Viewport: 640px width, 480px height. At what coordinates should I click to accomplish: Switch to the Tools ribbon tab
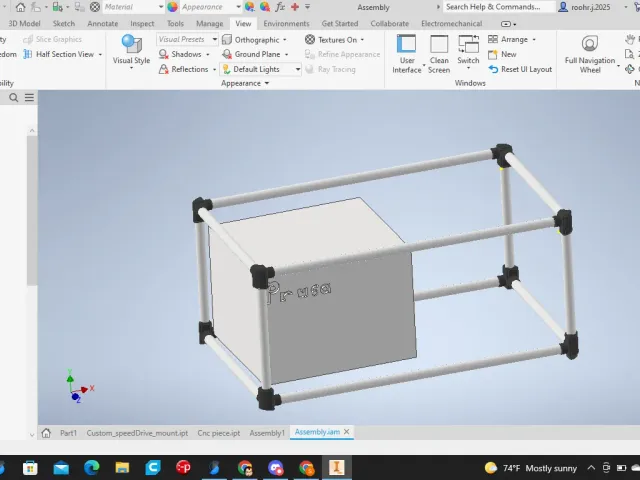(x=175, y=24)
